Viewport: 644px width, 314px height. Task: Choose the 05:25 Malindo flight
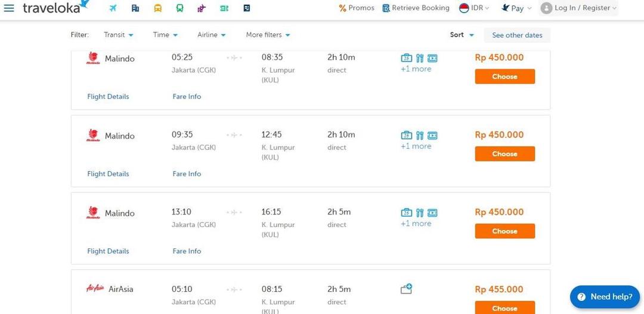[x=505, y=77]
